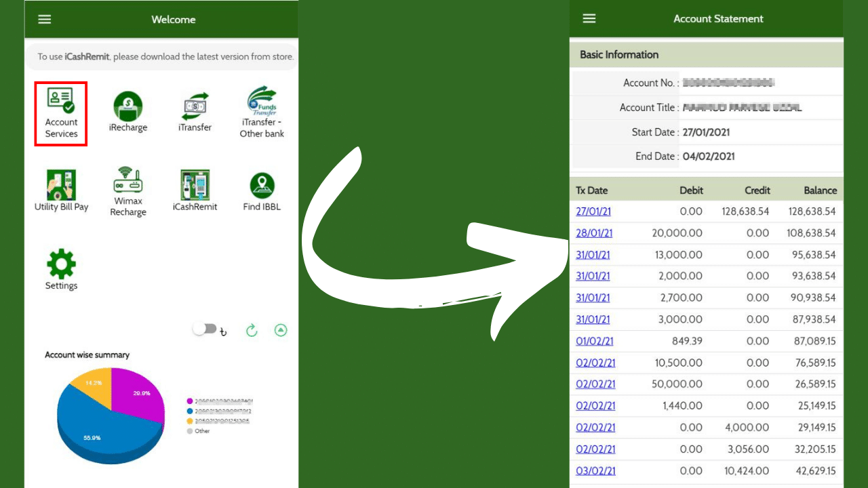This screenshot has width=868, height=488.
Task: Open iRecharge
Action: pos(127,112)
